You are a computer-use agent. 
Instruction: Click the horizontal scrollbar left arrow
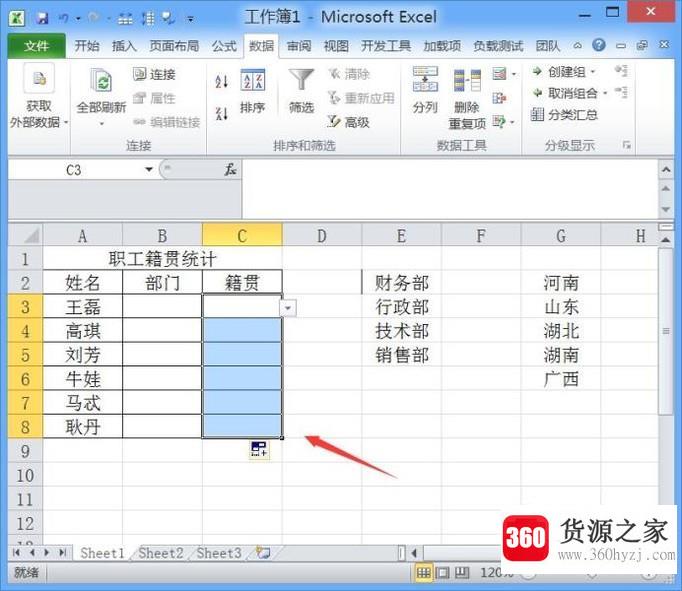(x=414, y=553)
